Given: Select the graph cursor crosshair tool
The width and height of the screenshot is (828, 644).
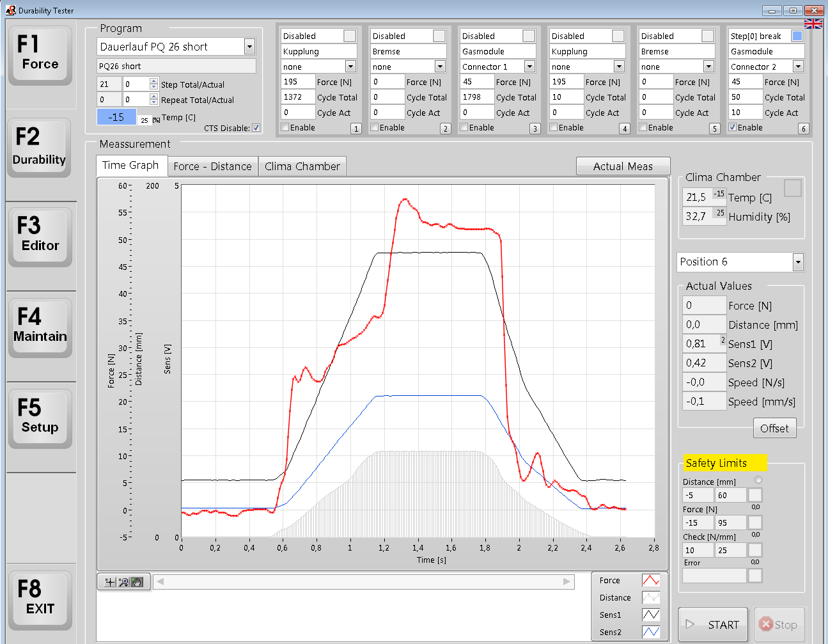Looking at the screenshot, I should (x=110, y=582).
